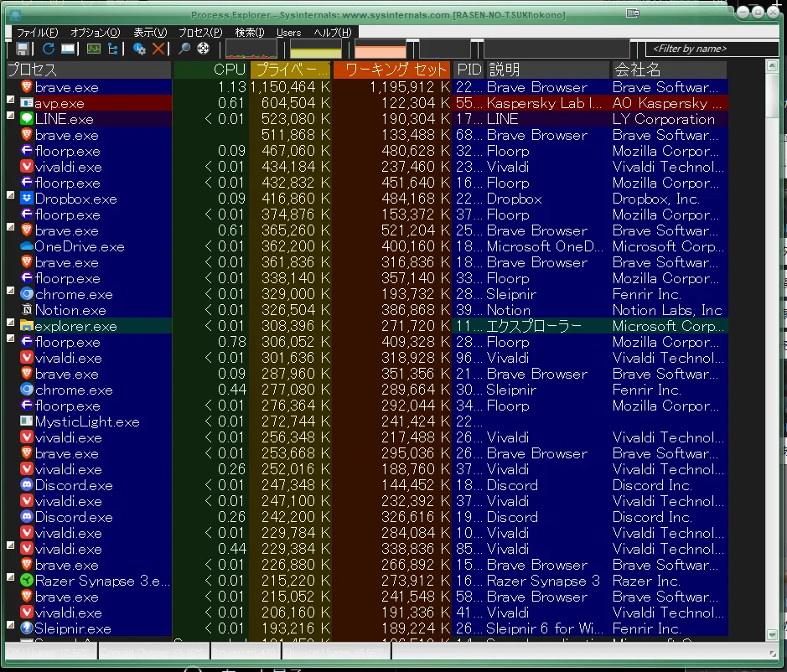Open the System Information toolbar icon
This screenshot has width=787, height=672.
(x=93, y=49)
